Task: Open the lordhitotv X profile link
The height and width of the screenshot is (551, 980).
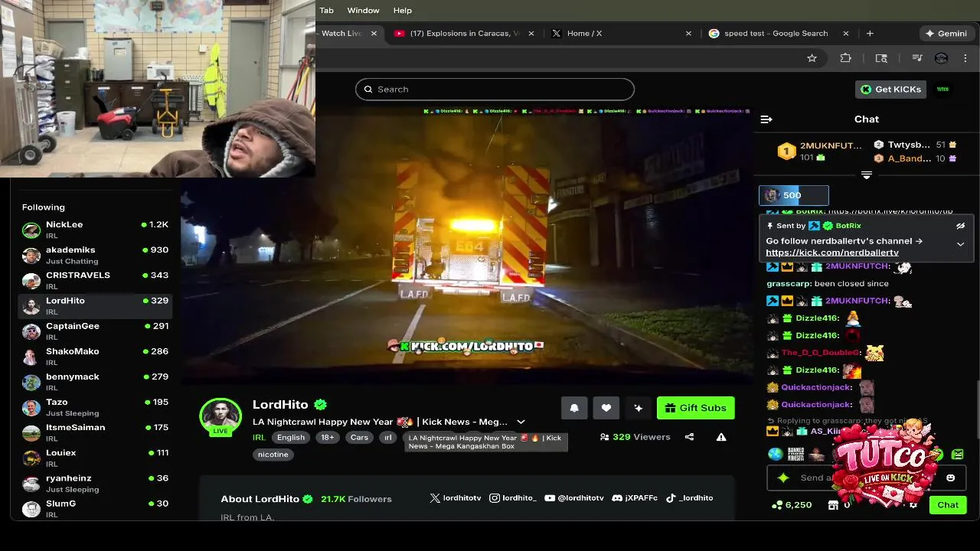Action: click(456, 498)
